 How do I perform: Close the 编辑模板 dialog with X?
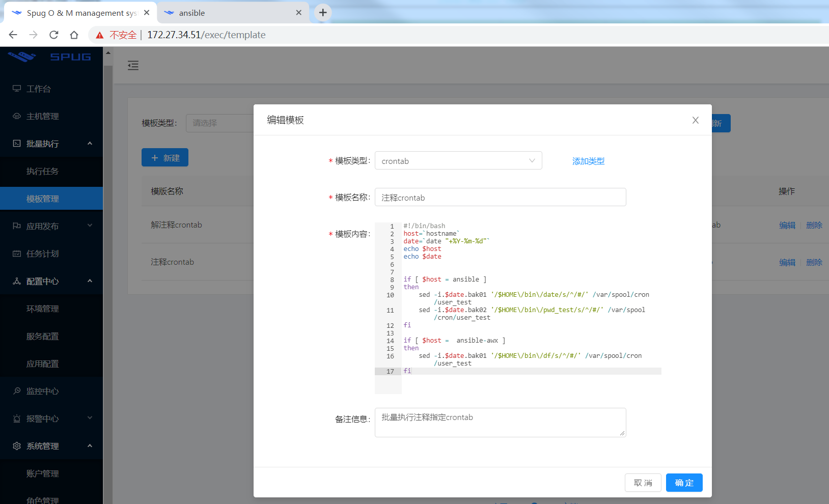[696, 120]
